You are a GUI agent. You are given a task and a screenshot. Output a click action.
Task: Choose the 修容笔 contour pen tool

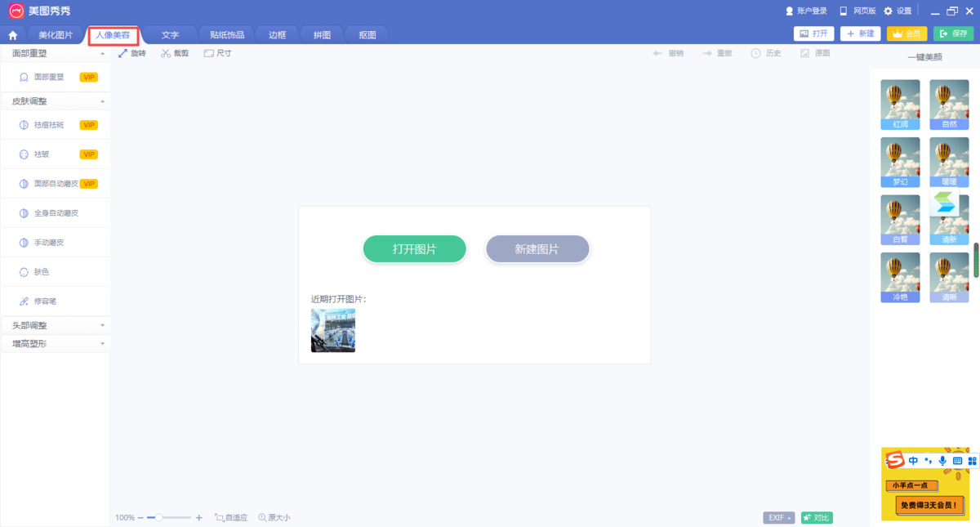tap(45, 301)
